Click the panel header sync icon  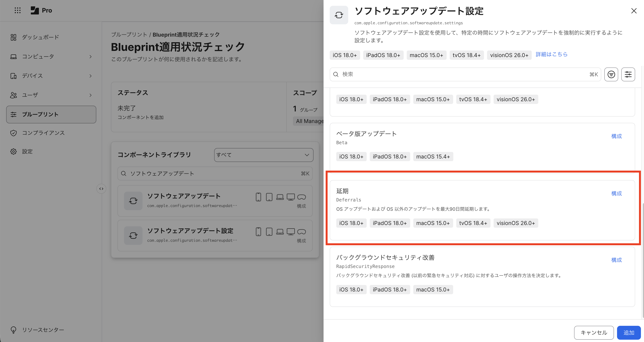click(x=339, y=15)
